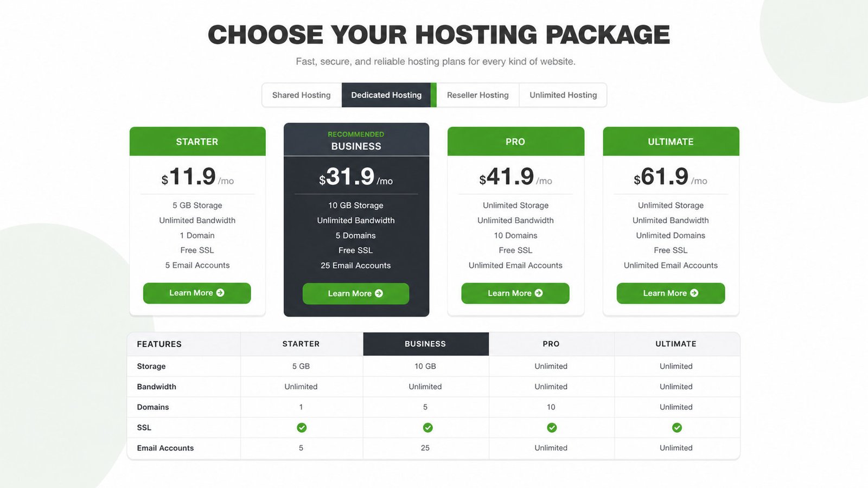This screenshot has width=868, height=488.
Task: Click the '5 GB' storage cell
Action: (301, 367)
